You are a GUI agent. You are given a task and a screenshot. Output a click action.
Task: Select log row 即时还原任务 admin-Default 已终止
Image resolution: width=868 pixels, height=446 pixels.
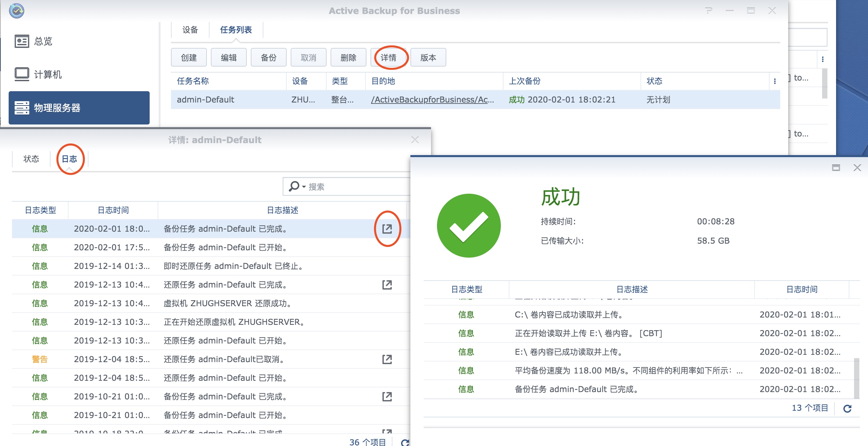211,266
